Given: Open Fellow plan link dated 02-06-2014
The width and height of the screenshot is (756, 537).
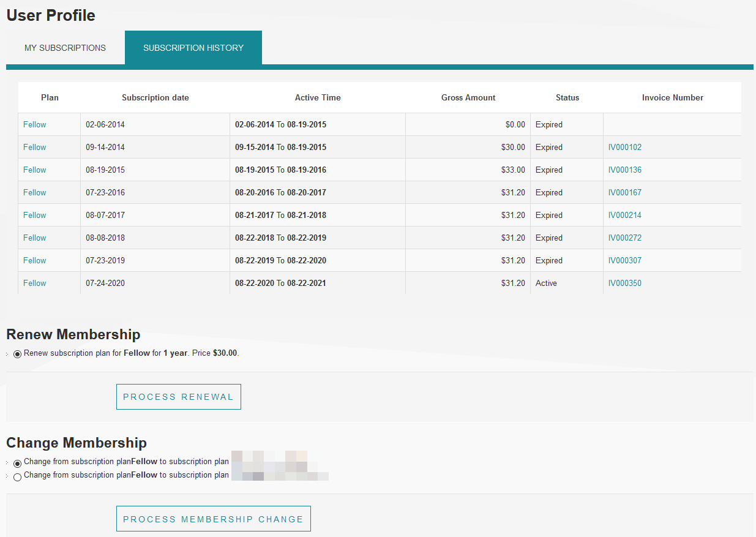Looking at the screenshot, I should pyautogui.click(x=35, y=124).
